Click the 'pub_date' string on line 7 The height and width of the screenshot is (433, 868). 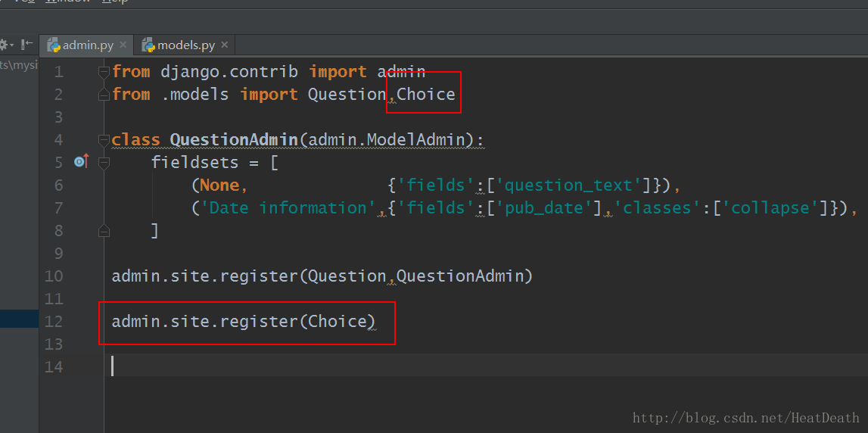point(548,207)
